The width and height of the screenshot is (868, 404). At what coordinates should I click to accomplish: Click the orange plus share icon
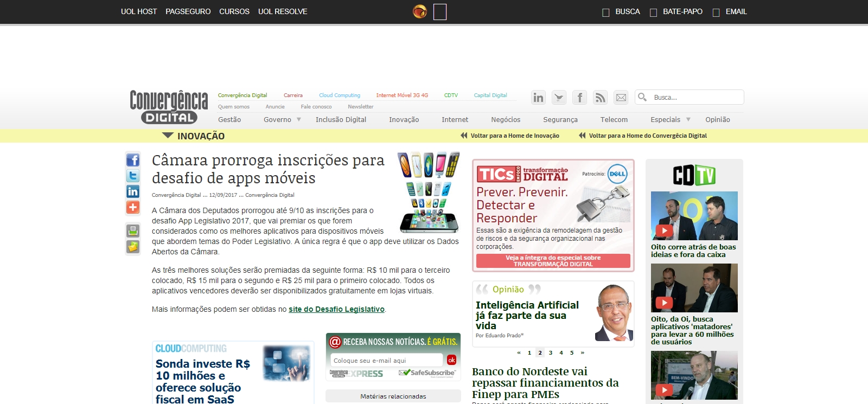tap(133, 207)
